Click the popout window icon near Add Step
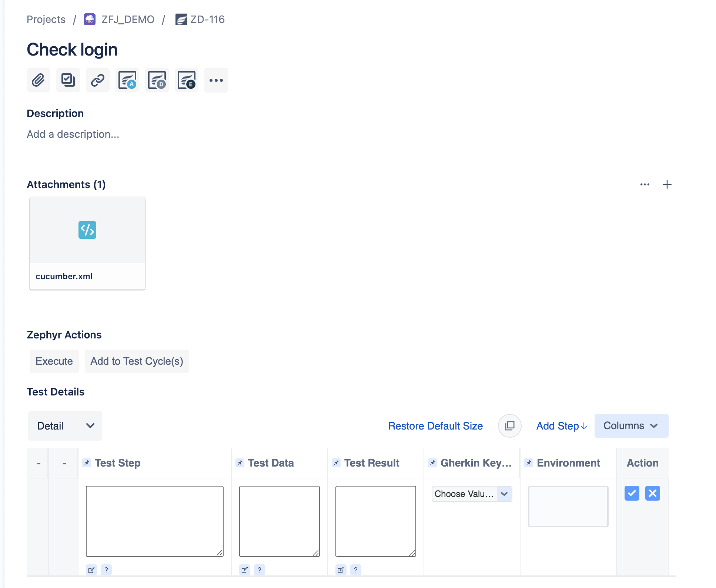Screen dimensions: 716x588 [509, 426]
